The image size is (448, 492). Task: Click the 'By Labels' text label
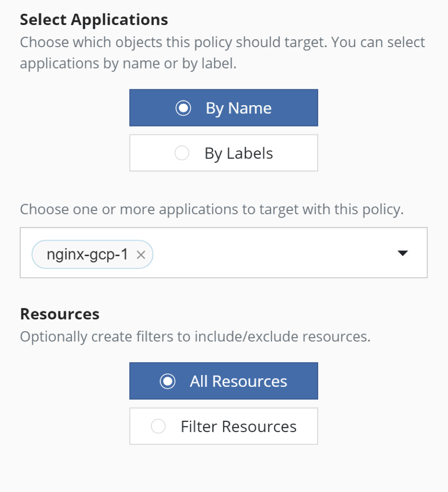[238, 154]
